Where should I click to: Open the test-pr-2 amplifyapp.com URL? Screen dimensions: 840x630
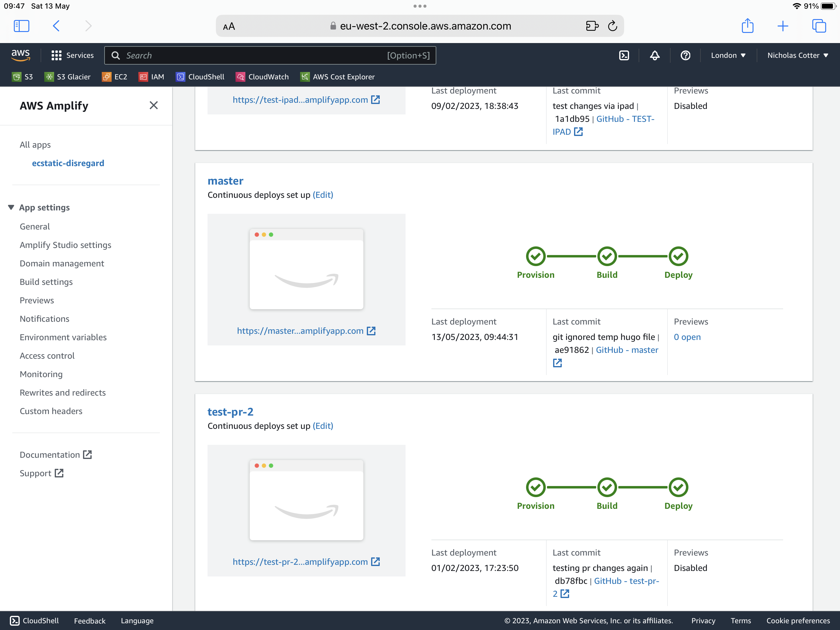(306, 562)
